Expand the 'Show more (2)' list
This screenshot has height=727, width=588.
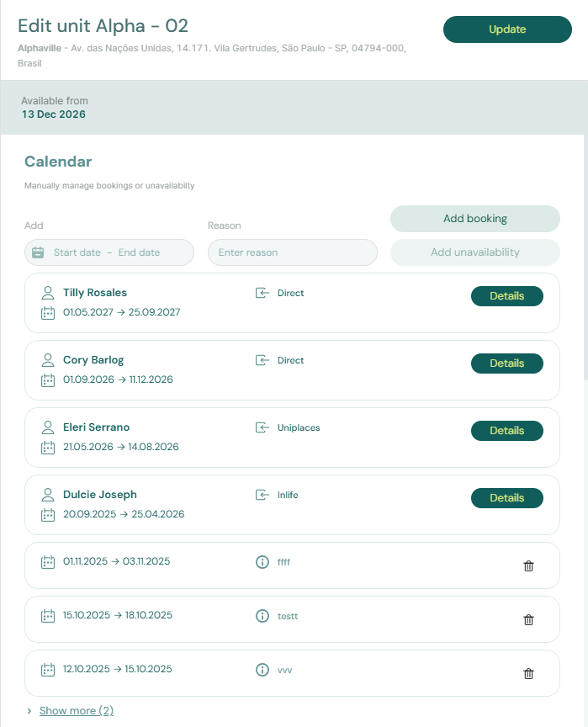click(x=77, y=711)
